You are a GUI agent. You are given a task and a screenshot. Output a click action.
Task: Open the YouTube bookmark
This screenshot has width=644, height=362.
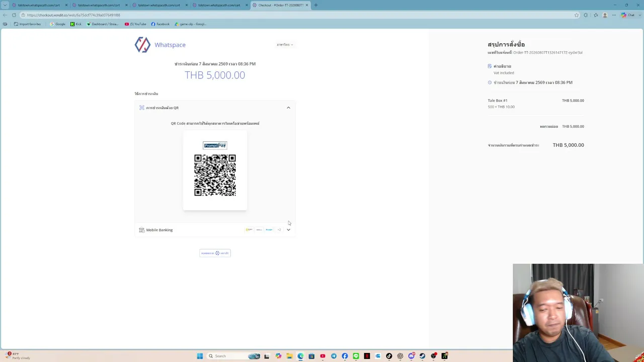[135, 24]
